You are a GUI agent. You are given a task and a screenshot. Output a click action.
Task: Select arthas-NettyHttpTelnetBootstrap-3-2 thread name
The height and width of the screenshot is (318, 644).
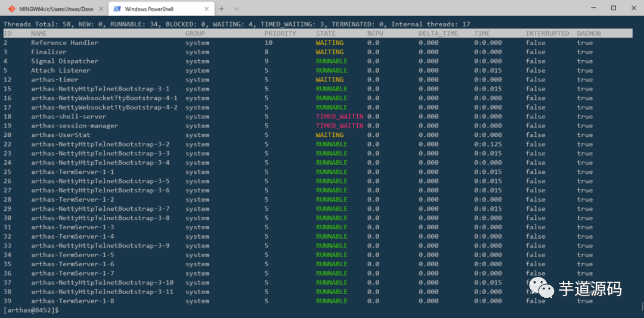point(100,144)
